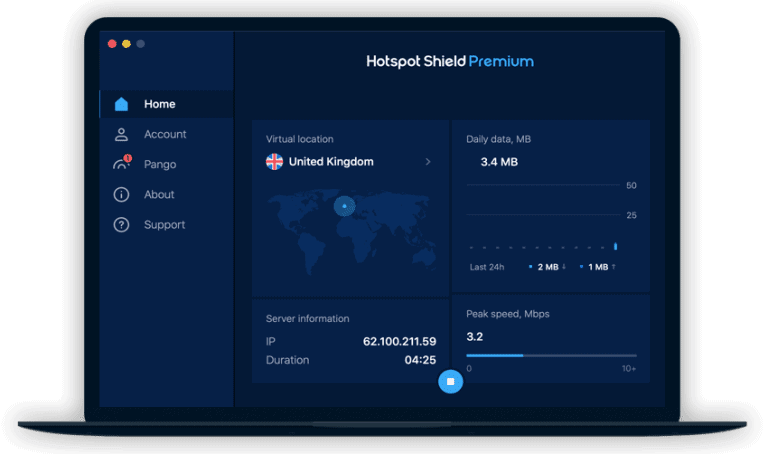Open the Home menu item

pos(167,104)
